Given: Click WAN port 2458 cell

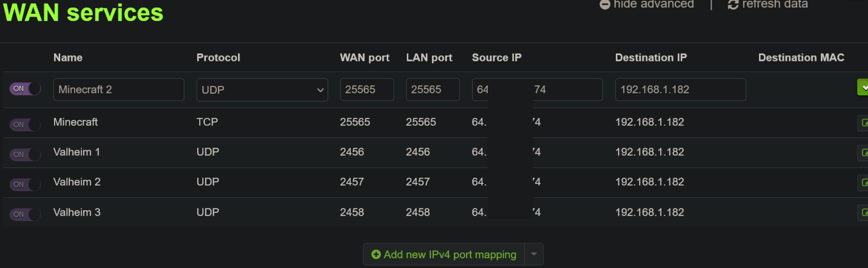Looking at the screenshot, I should (352, 212).
